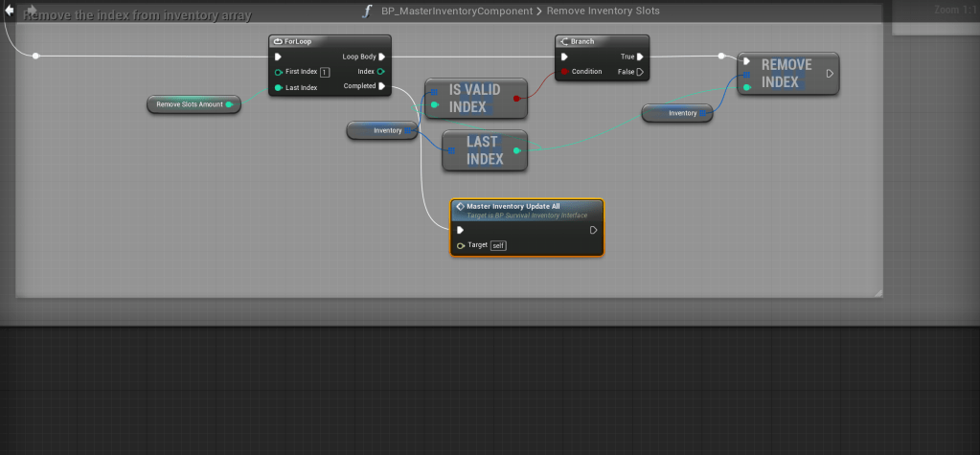The height and width of the screenshot is (455, 980).
Task: Click the forward navigation arrow
Action: click(x=31, y=11)
